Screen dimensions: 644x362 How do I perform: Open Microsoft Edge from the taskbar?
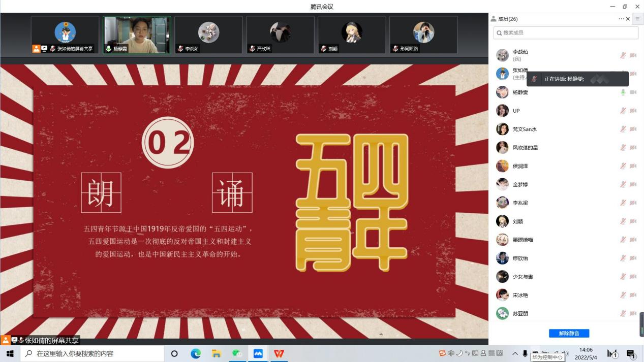point(196,353)
